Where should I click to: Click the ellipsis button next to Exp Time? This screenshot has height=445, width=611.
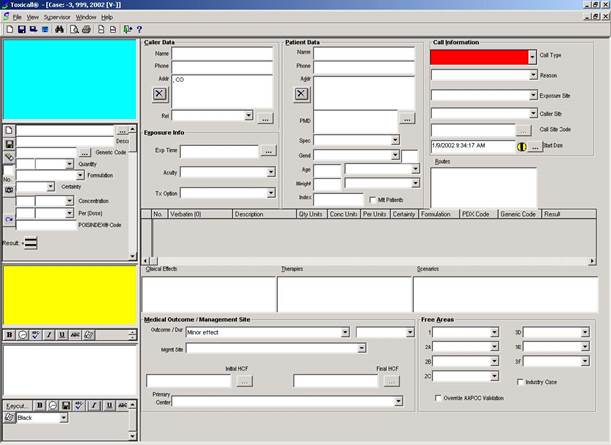267,151
